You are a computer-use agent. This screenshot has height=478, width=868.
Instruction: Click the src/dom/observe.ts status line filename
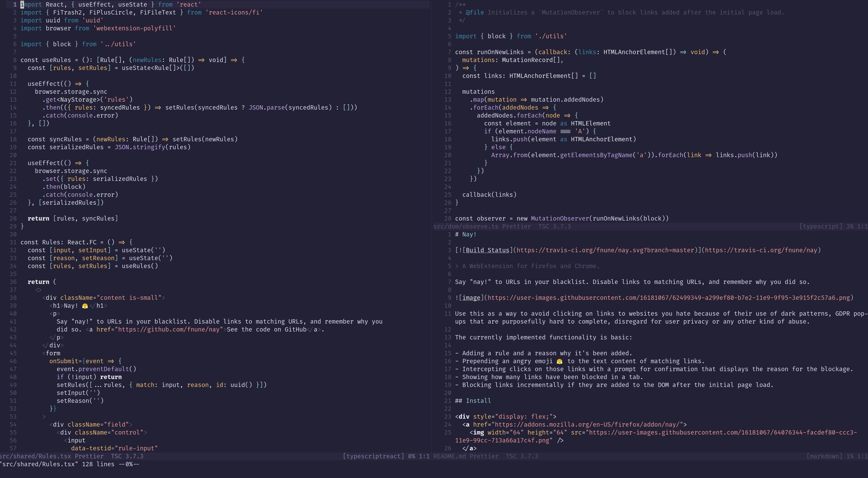(x=466, y=226)
